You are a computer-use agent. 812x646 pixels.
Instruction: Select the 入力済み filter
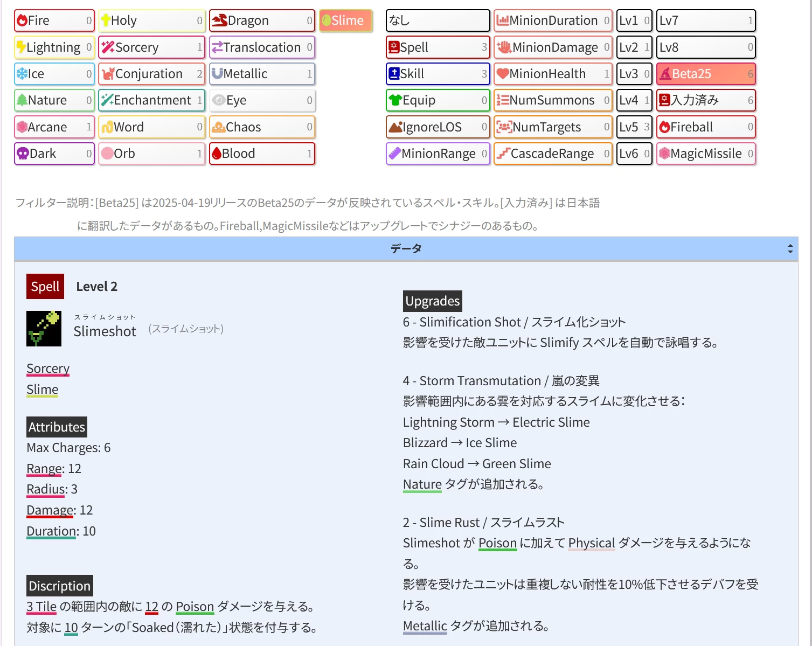pyautogui.click(x=706, y=100)
